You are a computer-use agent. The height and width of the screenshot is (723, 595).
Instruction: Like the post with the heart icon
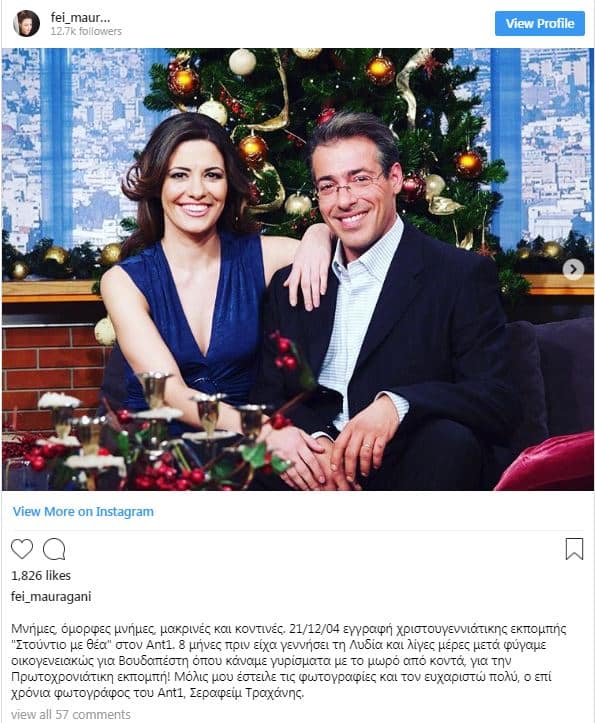point(22,549)
